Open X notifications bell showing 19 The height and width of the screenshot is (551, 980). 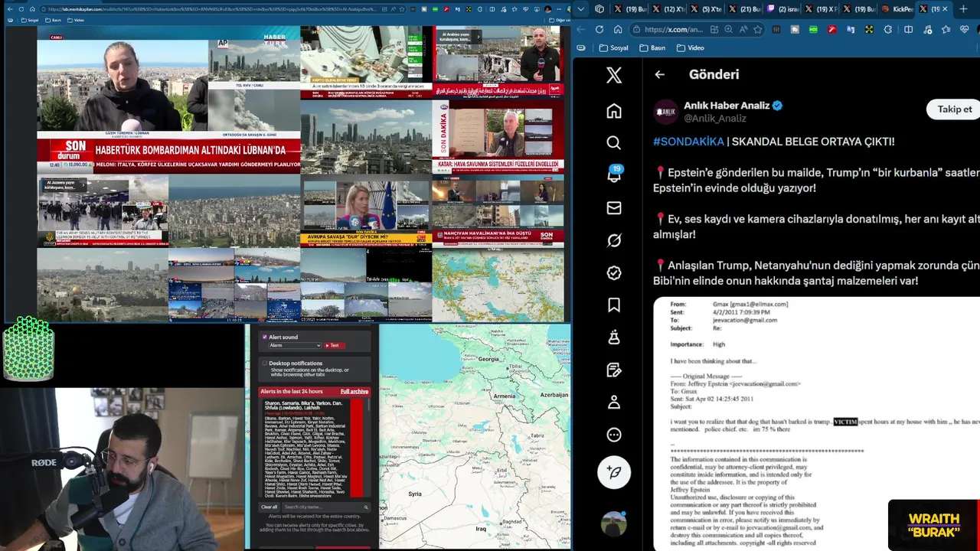[614, 175]
